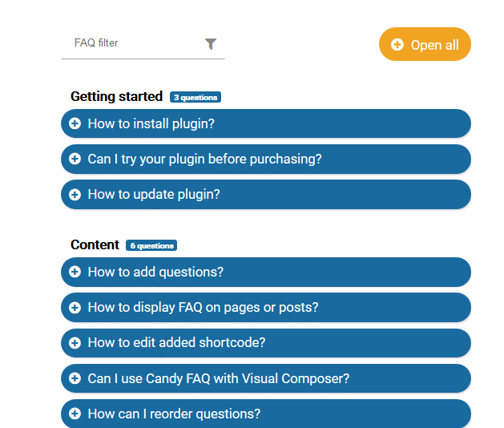Click plus icon next to edit added shortcode

coord(75,343)
